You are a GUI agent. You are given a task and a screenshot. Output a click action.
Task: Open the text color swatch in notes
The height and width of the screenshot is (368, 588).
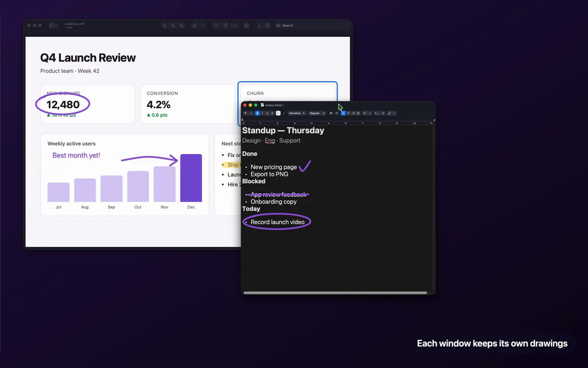coord(278,113)
